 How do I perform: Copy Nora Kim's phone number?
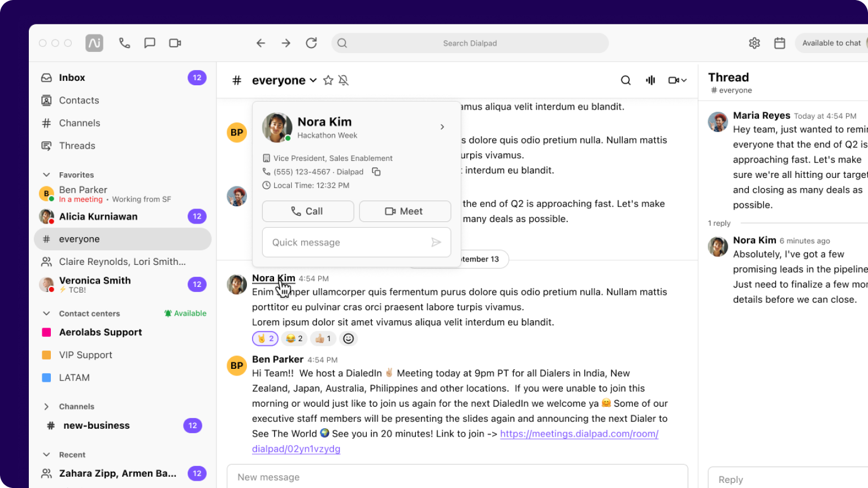tap(376, 172)
